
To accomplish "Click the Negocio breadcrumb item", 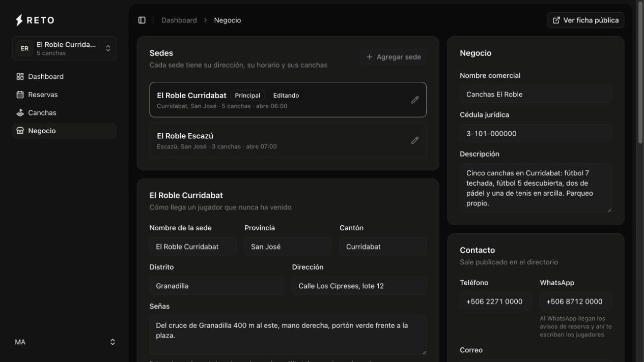I will click(228, 20).
